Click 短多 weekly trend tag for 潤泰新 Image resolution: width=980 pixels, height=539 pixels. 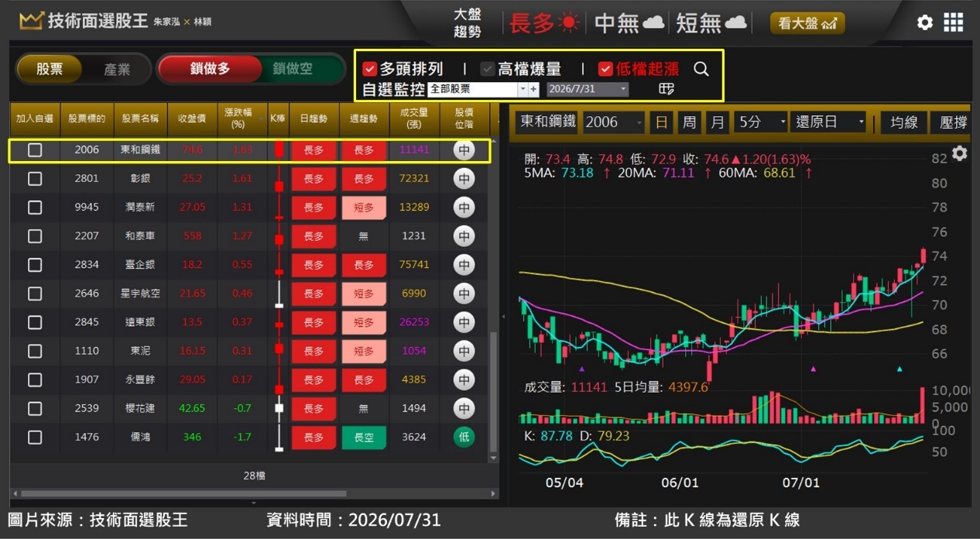[364, 208]
